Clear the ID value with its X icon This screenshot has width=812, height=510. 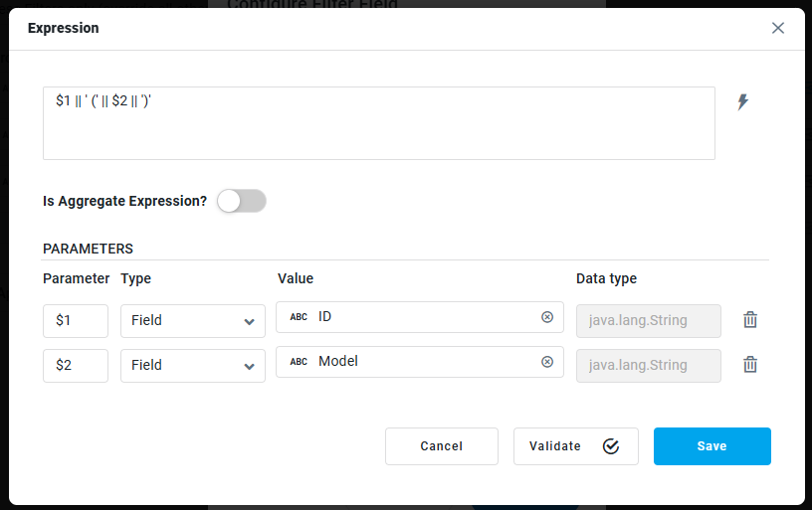point(546,317)
